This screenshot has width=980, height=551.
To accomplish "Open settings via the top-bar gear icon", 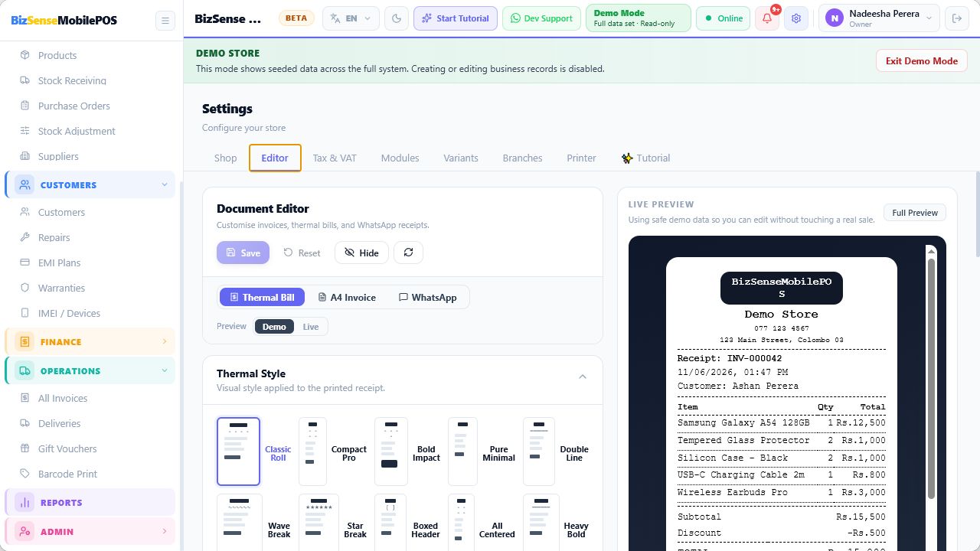I will (x=796, y=18).
